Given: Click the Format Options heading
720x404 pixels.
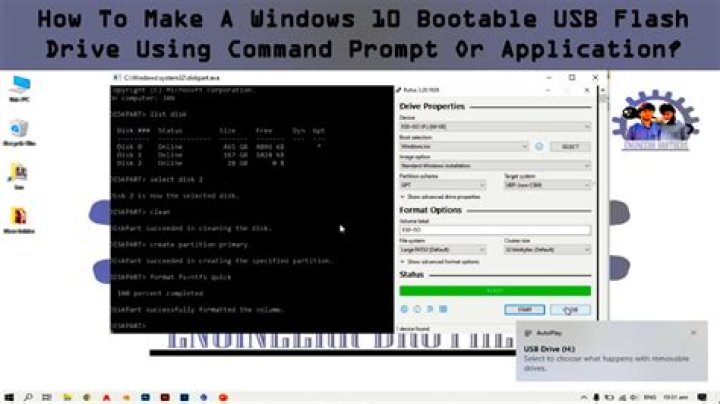Looking at the screenshot, I should point(431,210).
